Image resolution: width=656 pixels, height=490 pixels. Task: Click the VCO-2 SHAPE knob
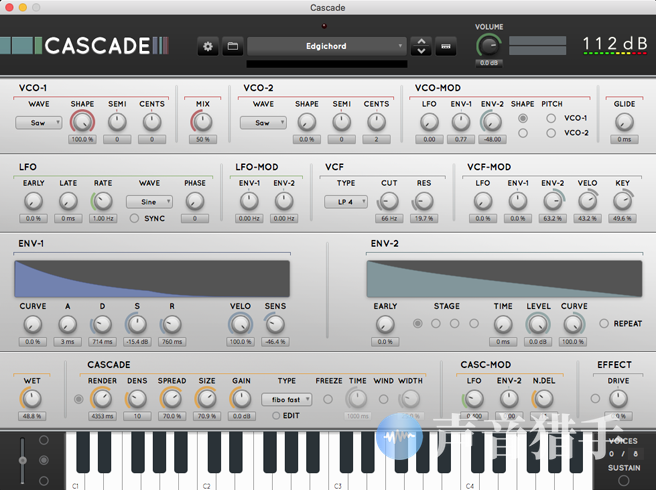(307, 122)
